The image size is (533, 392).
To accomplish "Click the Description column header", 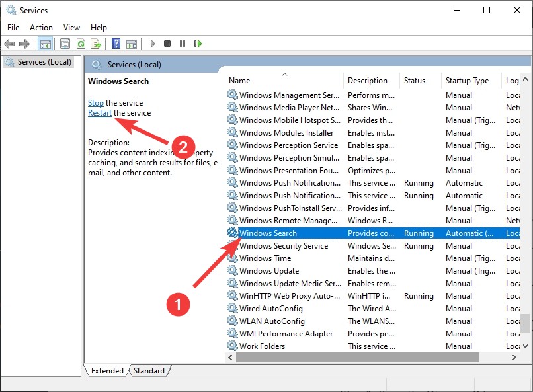I will point(368,81).
